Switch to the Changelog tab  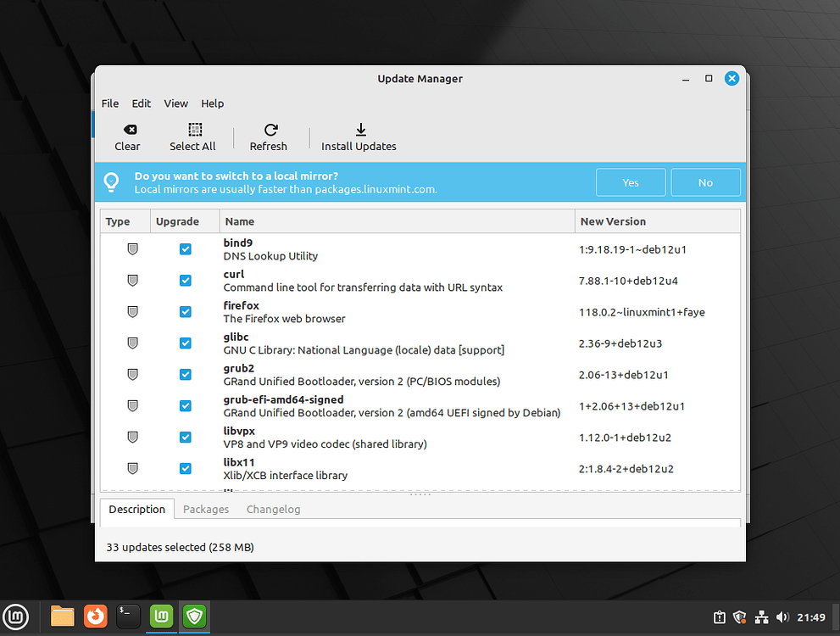coord(273,509)
